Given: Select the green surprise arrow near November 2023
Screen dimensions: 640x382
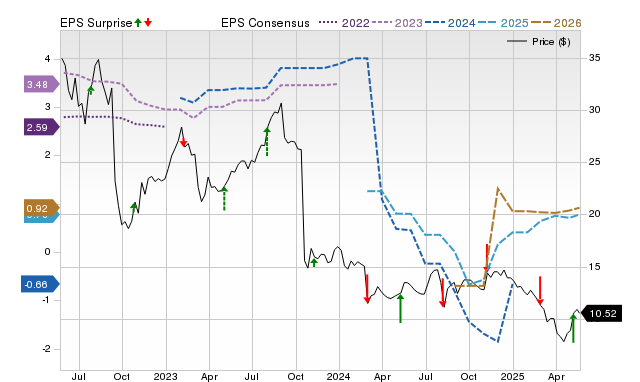Looking at the screenshot, I should 314,262.
